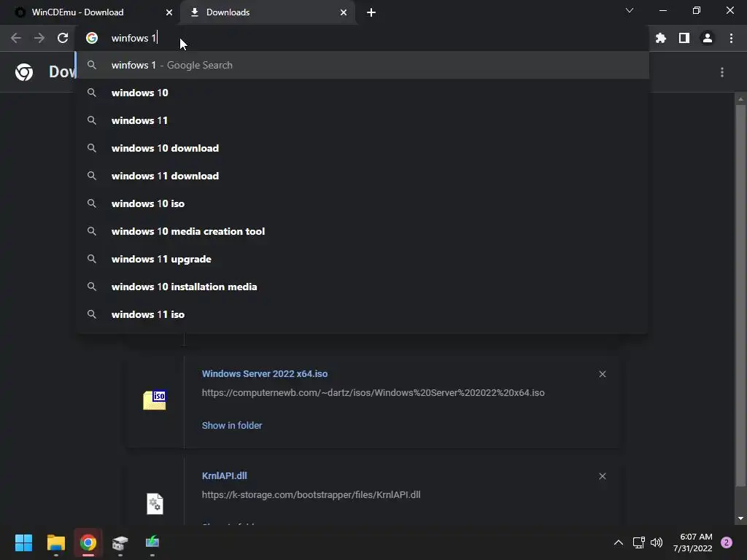Viewport: 747px width, 560px height.
Task: Open the box-shaped taskbar app icon
Action: [x=120, y=542]
